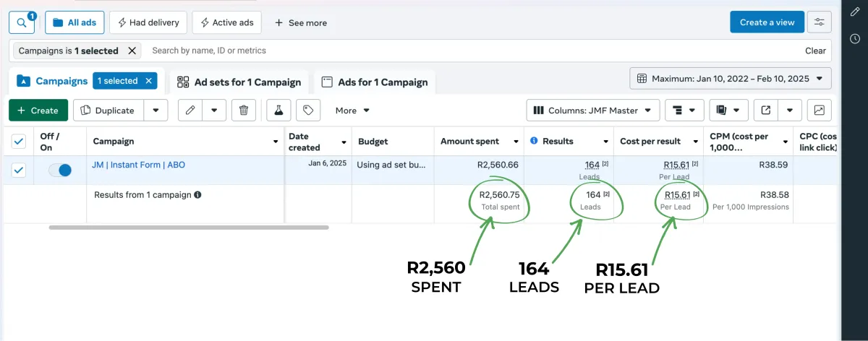Click the label tag icon
The height and width of the screenshot is (341, 868).
click(308, 111)
